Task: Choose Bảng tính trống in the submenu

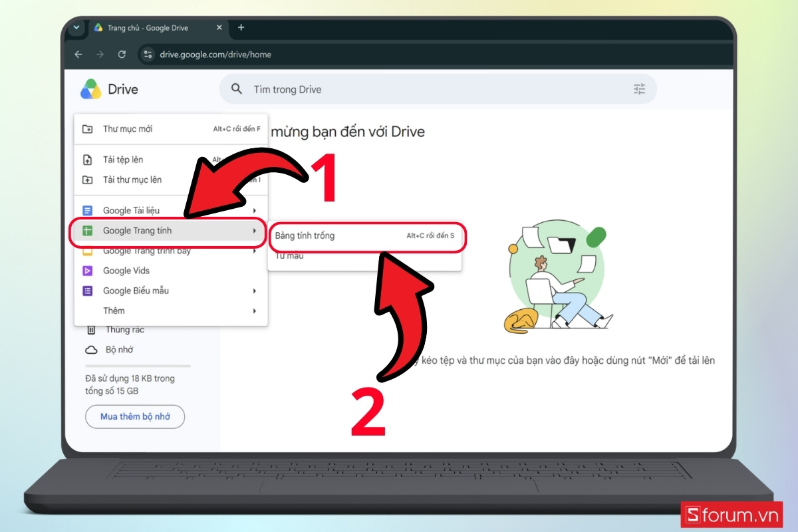Action: coord(364,236)
